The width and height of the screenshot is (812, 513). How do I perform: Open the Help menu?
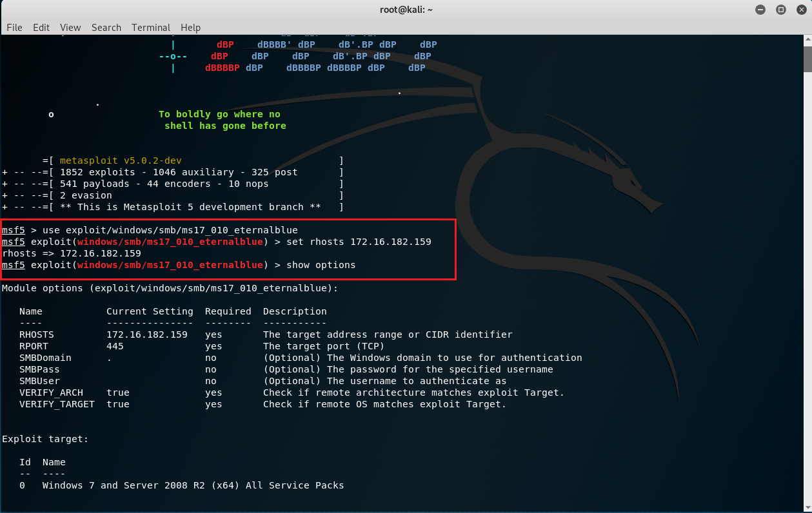190,27
